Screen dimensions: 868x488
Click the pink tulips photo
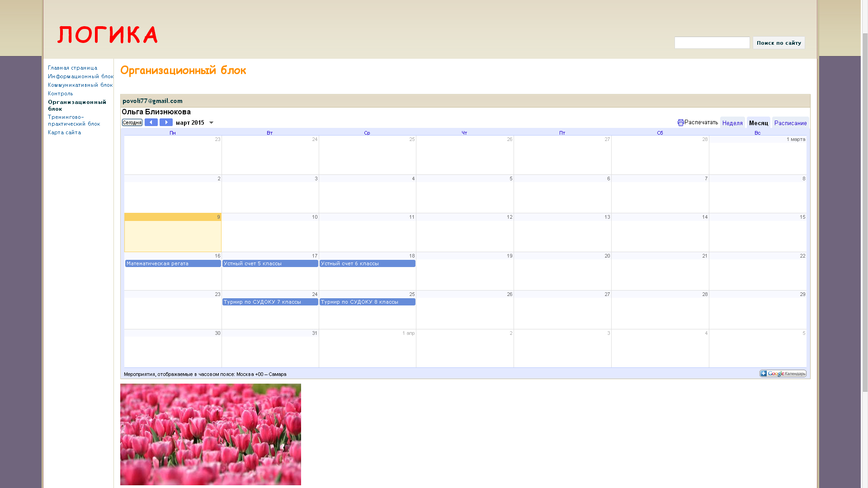(x=210, y=434)
